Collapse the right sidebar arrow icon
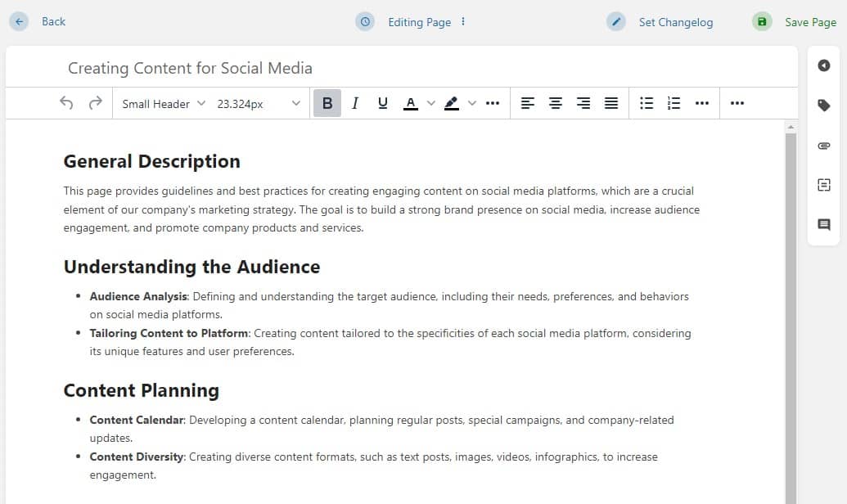Viewport: 847px width, 504px height. point(824,65)
